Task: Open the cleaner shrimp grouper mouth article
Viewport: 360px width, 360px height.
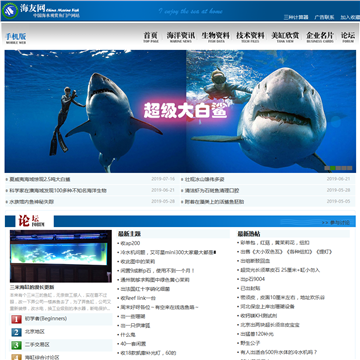Action: coord(212,191)
